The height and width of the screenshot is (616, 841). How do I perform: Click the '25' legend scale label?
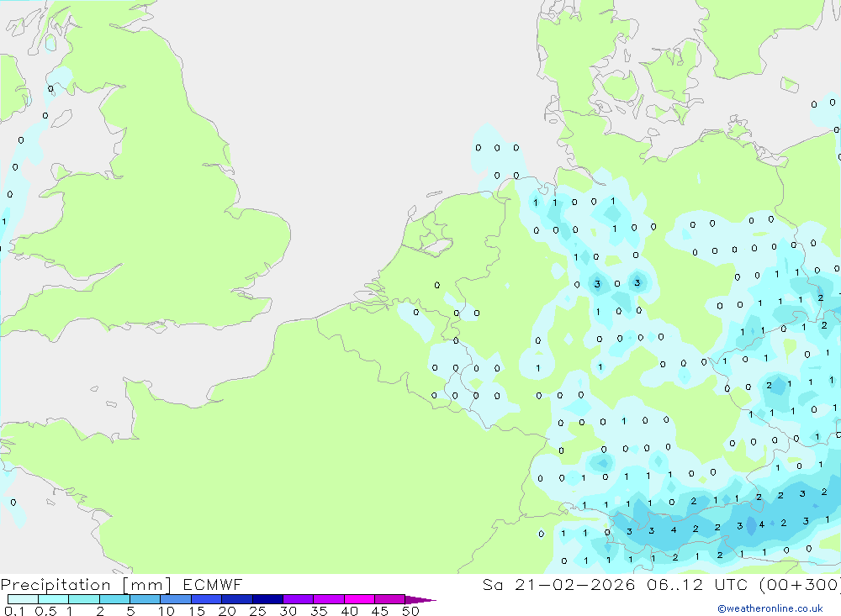click(x=257, y=611)
